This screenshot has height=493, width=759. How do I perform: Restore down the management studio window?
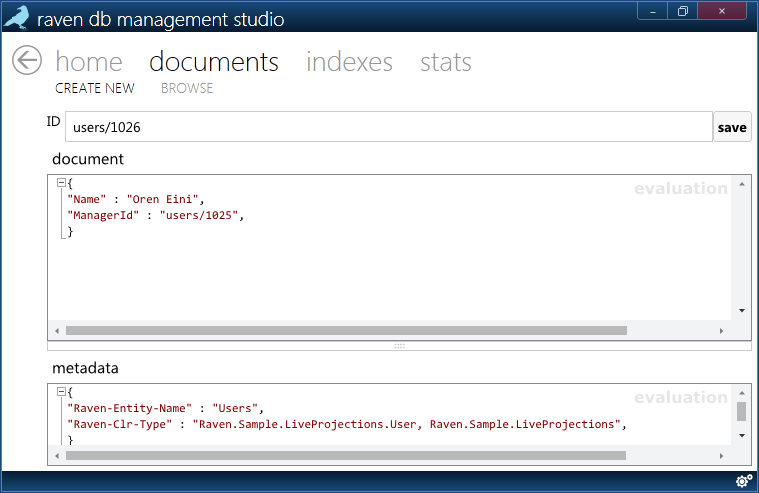tap(683, 11)
